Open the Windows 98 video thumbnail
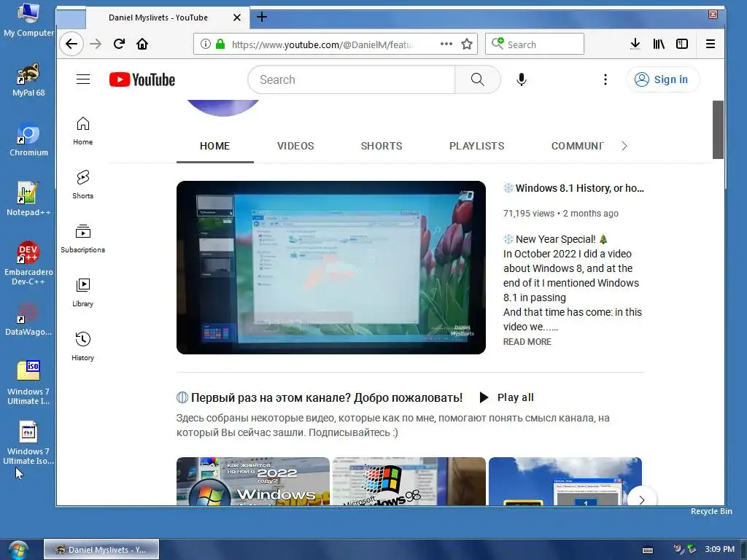747x560 pixels. 409,481
